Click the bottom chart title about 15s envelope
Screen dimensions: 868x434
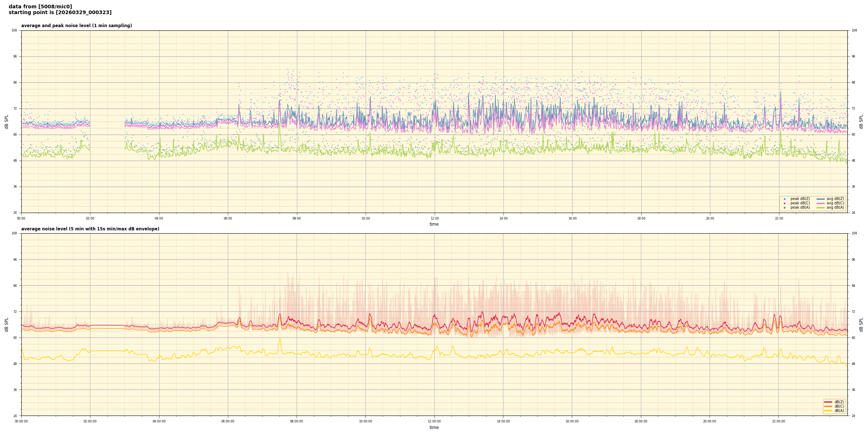pyautogui.click(x=90, y=229)
